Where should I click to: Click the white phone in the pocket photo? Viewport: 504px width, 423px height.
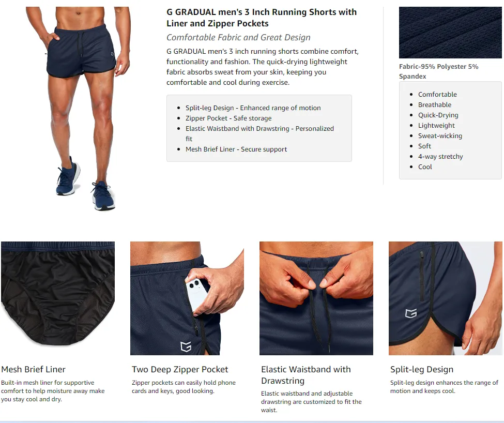pyautogui.click(x=197, y=294)
